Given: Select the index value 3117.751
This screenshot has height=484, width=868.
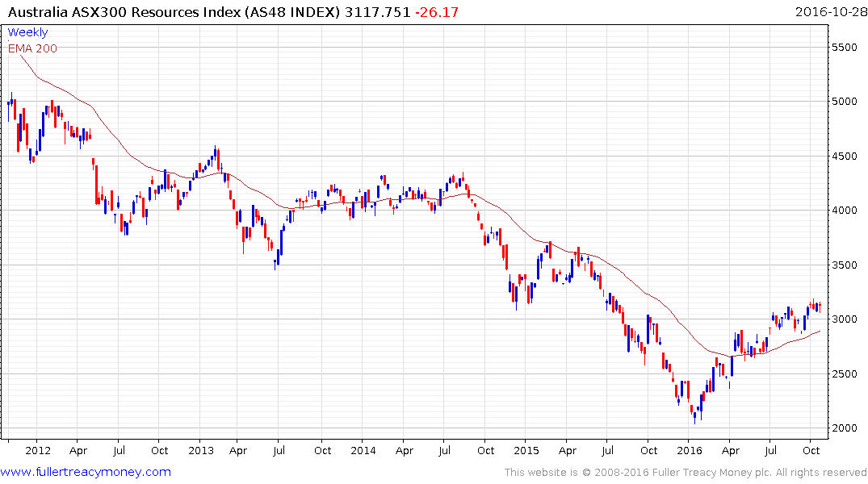Looking at the screenshot, I should (377, 12).
